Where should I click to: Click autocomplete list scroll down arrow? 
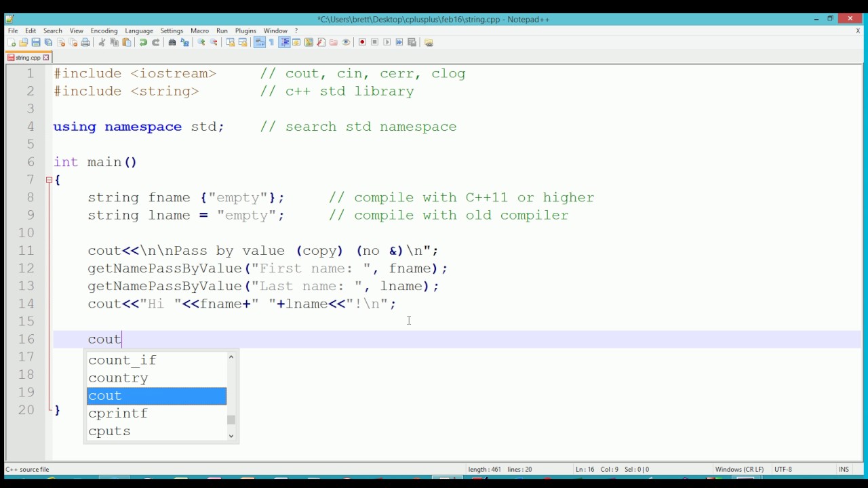tap(231, 436)
